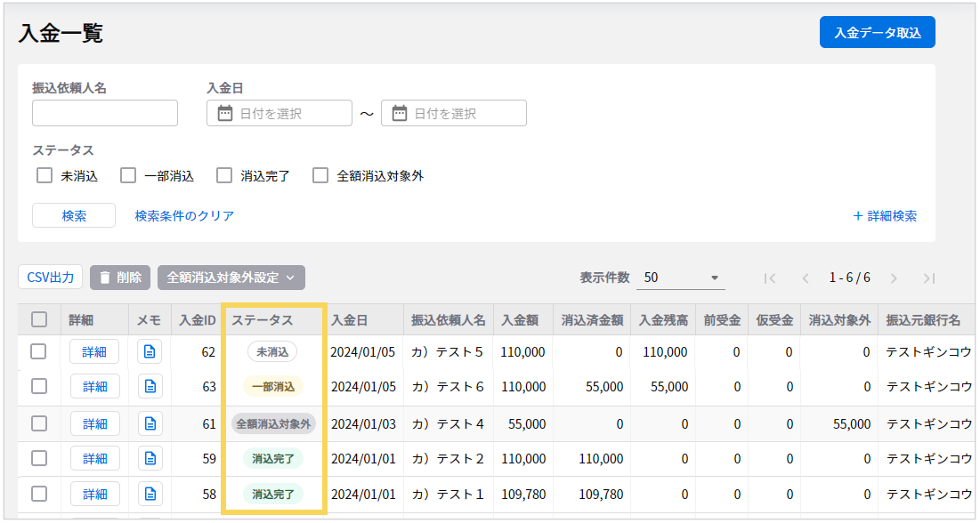Expand the 全額消込対象外設定 dropdown button
The height and width of the screenshot is (523, 980).
pyautogui.click(x=231, y=278)
